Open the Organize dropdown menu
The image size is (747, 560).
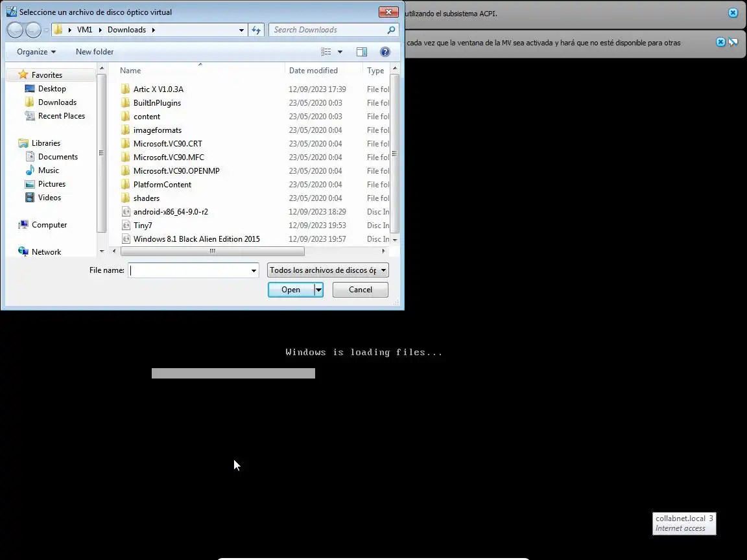(36, 52)
